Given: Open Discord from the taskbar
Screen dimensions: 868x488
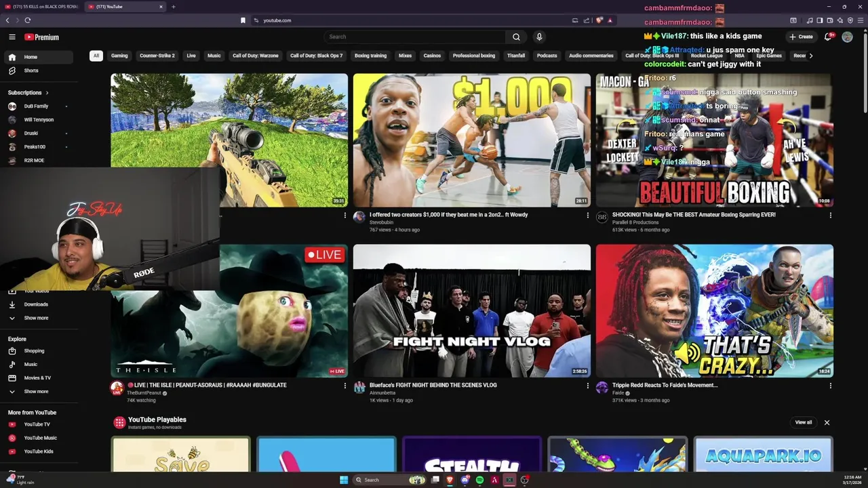Looking at the screenshot, I should coord(465,480).
